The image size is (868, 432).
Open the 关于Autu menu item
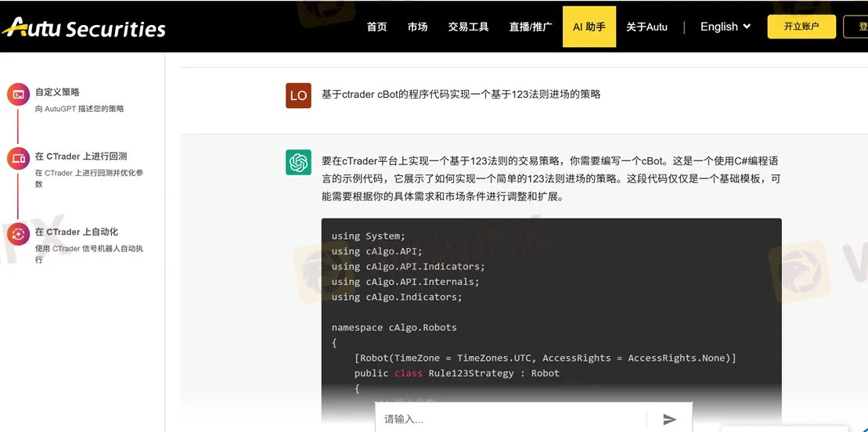646,27
